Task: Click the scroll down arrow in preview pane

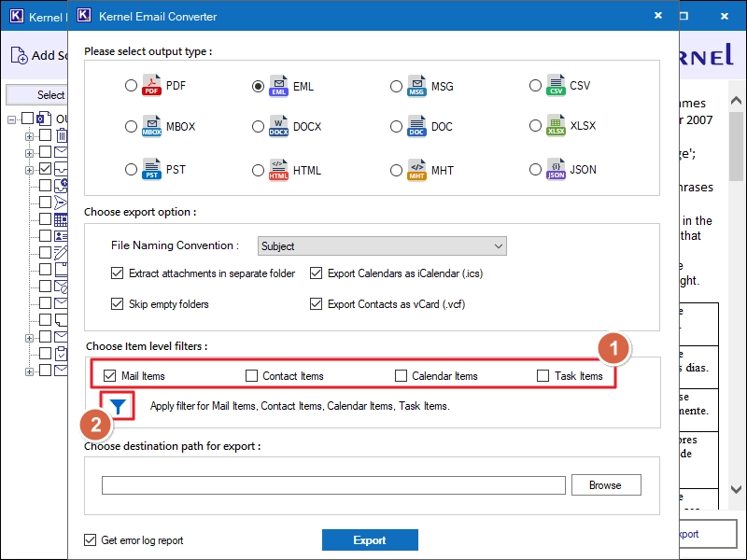Action: 736,489
